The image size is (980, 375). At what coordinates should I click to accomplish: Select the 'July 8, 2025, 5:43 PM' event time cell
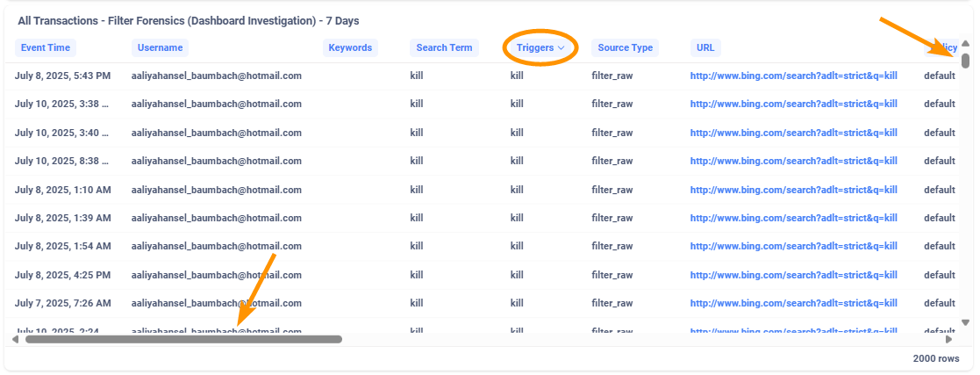pos(62,76)
